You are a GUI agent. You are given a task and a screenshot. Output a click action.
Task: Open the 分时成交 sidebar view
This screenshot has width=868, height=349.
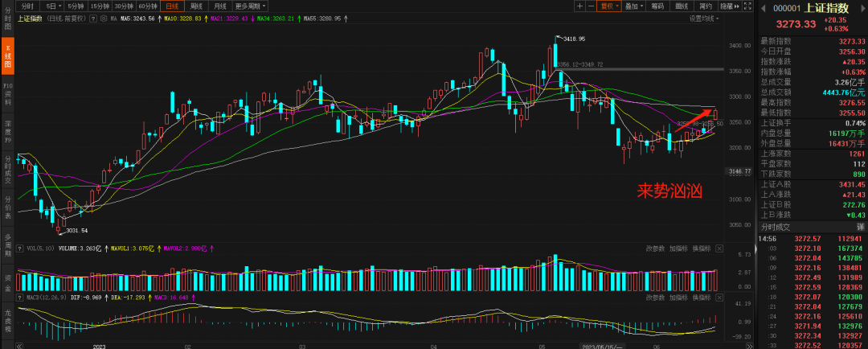(x=7, y=168)
